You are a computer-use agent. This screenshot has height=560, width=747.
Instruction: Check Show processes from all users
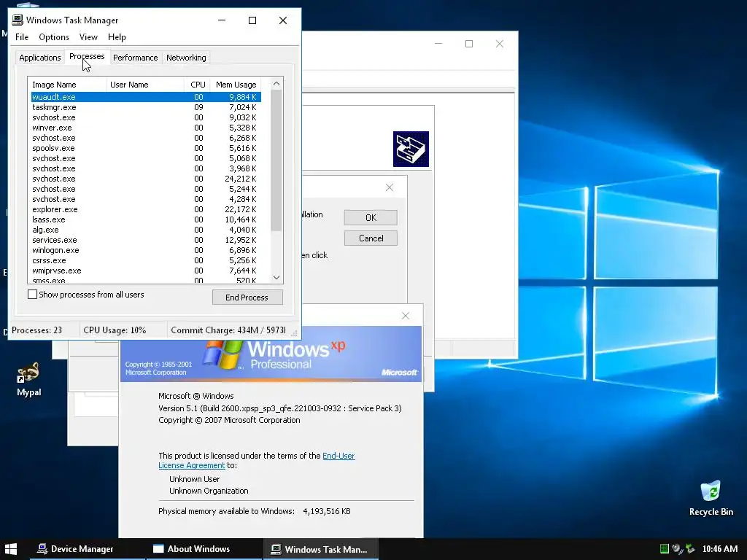[32, 295]
